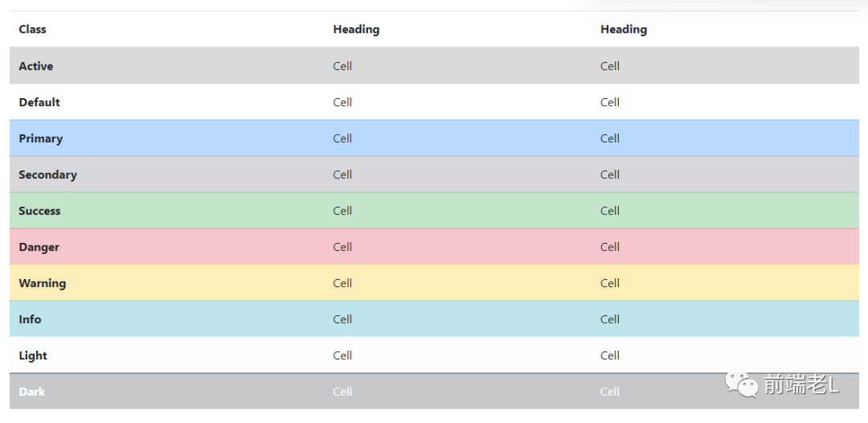
Task: Click the green Success row label
Action: [x=39, y=211]
